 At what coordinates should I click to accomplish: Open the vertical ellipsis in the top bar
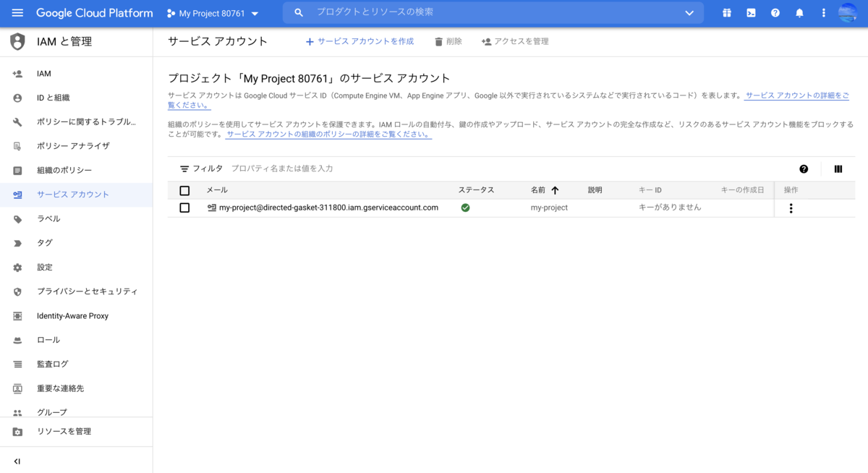[823, 12]
